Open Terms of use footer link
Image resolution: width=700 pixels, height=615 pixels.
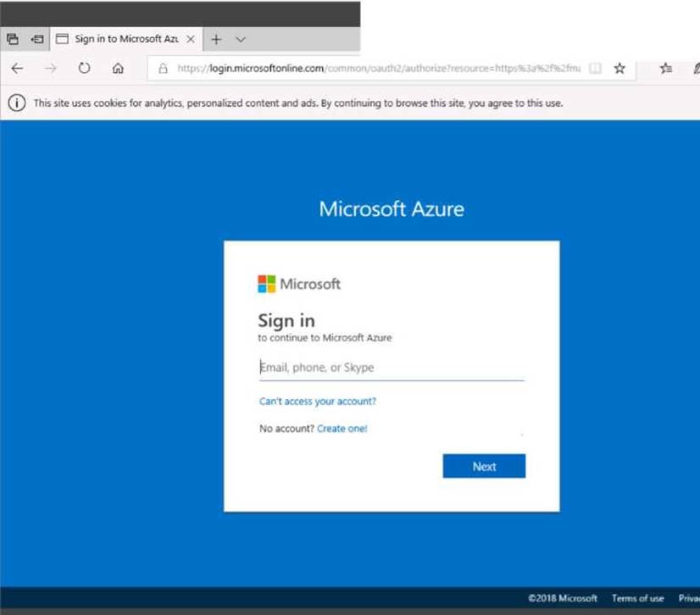[x=637, y=598]
